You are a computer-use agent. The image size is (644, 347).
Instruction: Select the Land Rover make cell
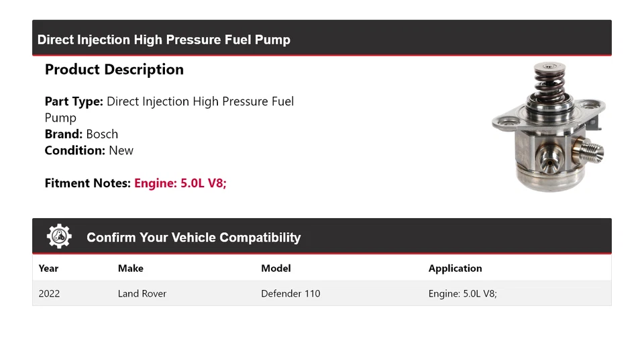point(142,293)
